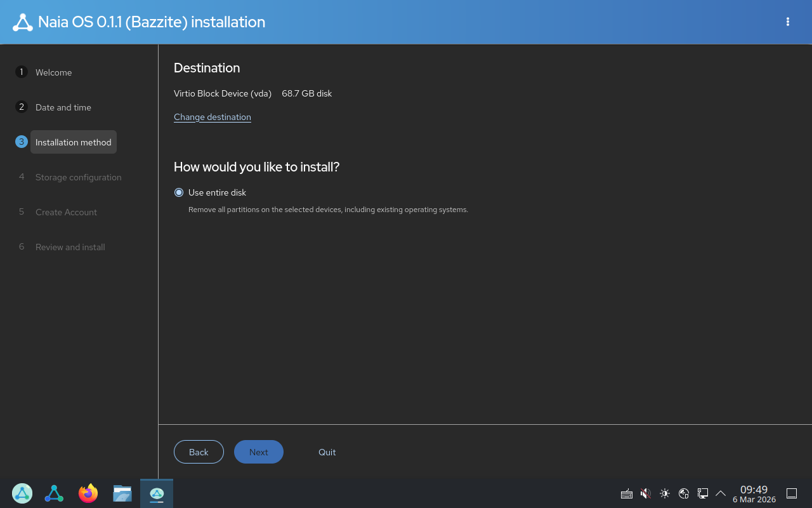Viewport: 812px width, 508px height.
Task: Click the display settings tray icon
Action: click(x=703, y=493)
